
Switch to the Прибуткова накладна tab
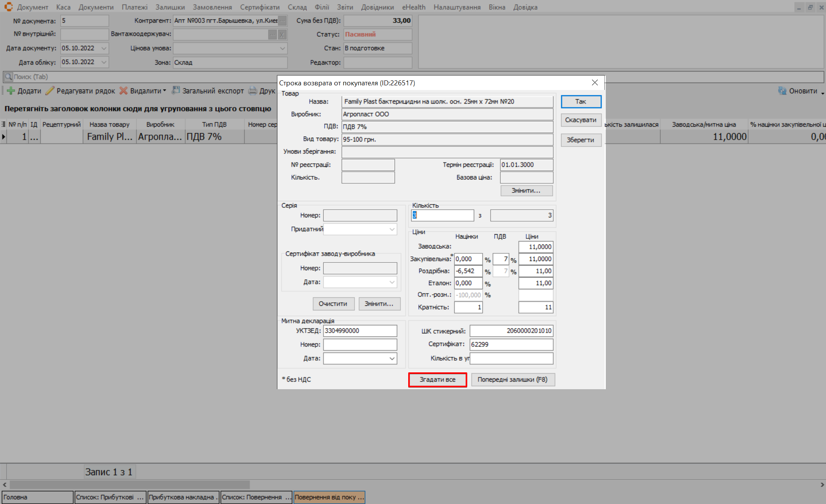[x=183, y=497]
